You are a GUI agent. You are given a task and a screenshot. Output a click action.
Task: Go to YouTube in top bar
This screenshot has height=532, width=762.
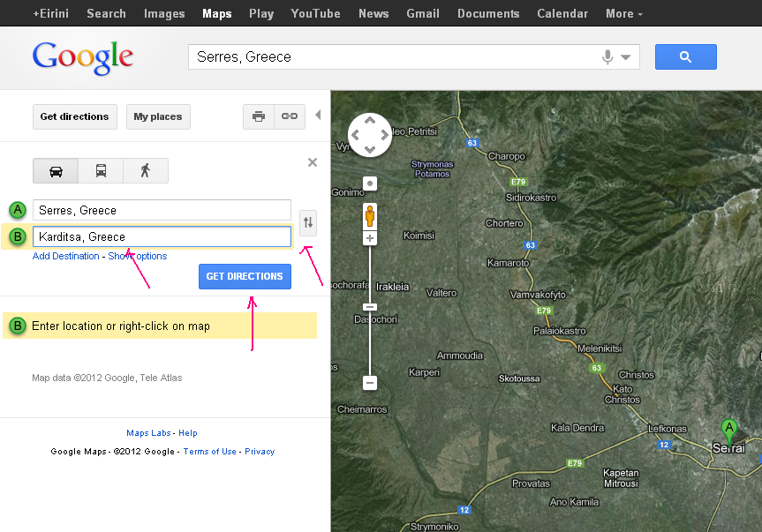tap(315, 13)
